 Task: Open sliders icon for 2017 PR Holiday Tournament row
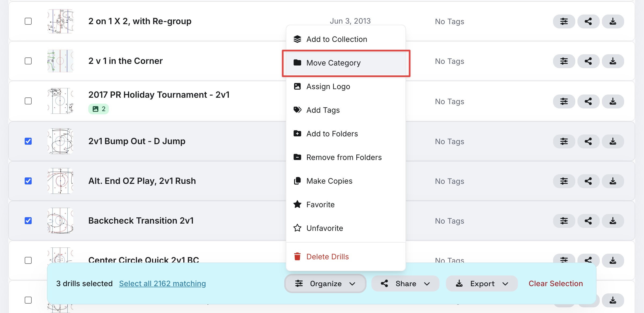click(564, 101)
